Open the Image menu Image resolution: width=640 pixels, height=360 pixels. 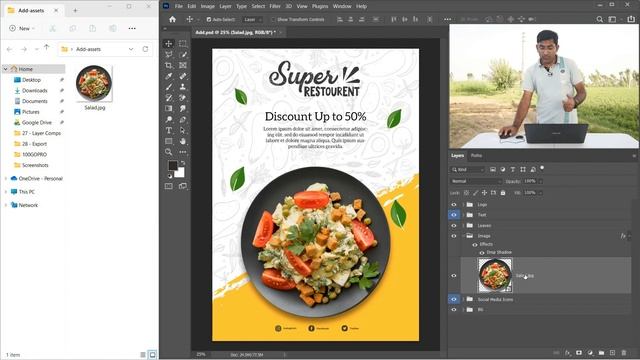point(207,6)
